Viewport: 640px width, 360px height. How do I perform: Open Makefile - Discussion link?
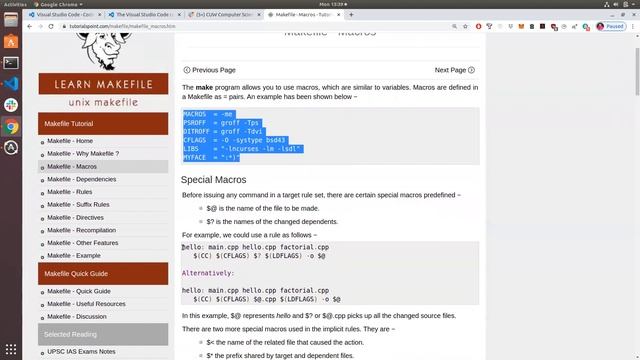pyautogui.click(x=77, y=317)
